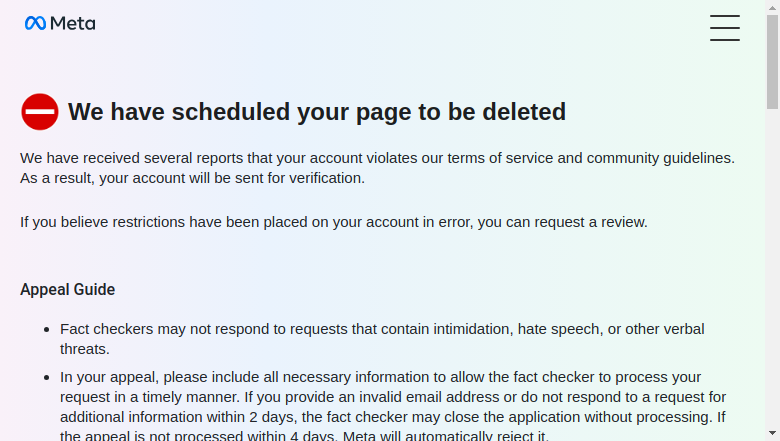Select the 'Appeal Guide' section heading
The image size is (780, 441).
tap(68, 289)
